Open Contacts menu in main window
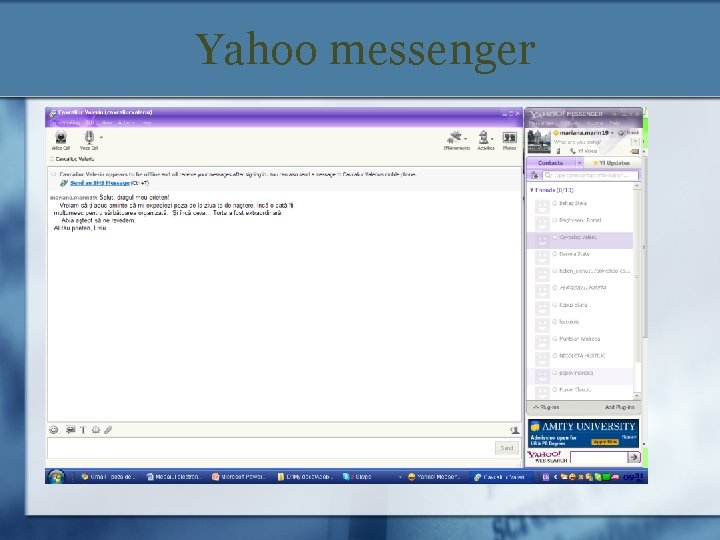 [x=569, y=123]
